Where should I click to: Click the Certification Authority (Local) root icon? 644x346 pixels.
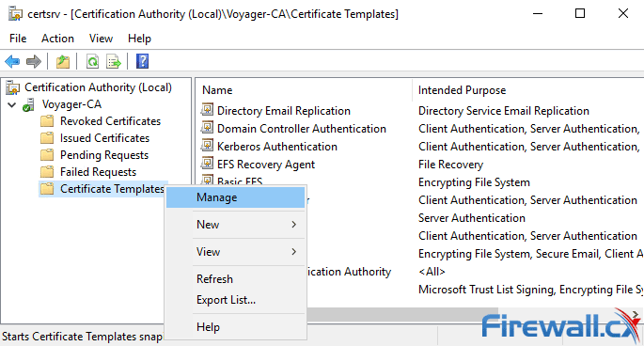click(x=13, y=87)
